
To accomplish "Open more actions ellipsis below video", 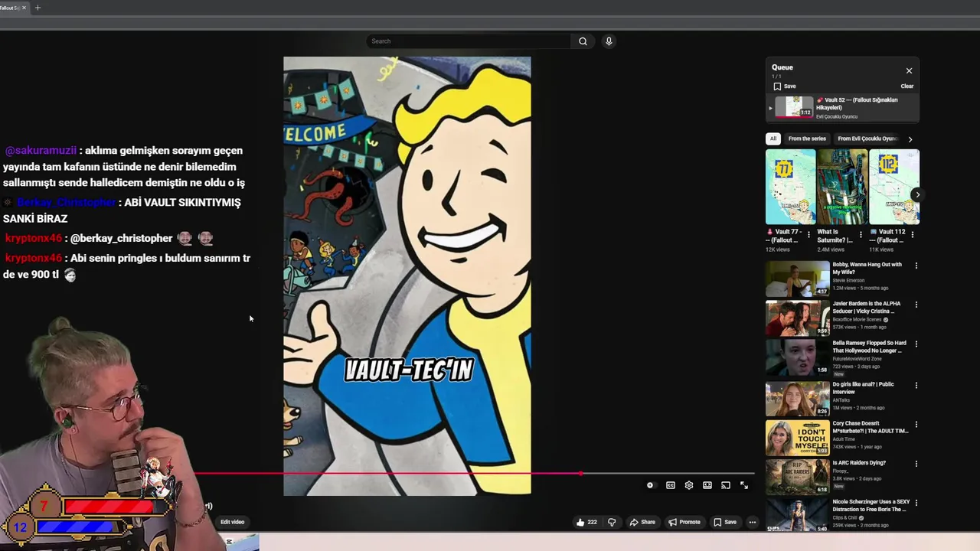I will pos(752,522).
